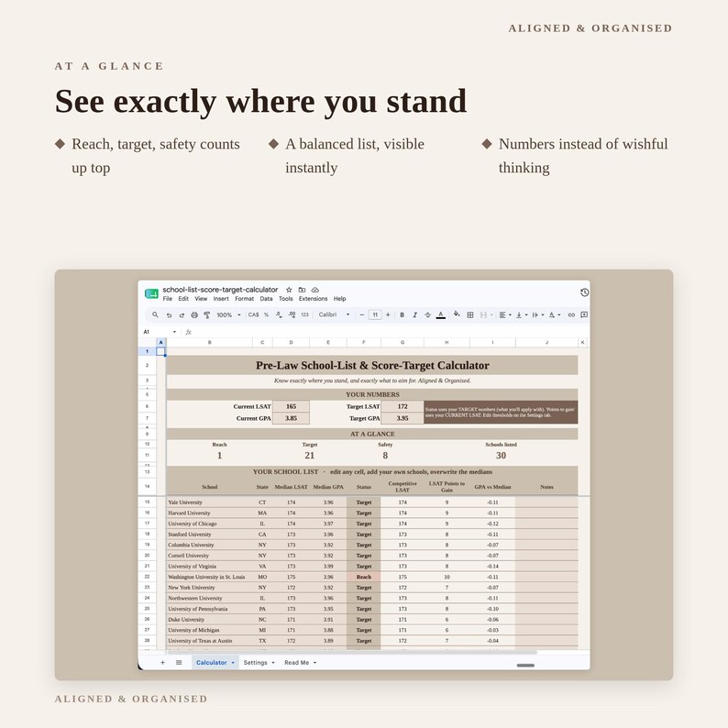
Task: Click the Google Sheets logo icon
Action: (x=152, y=293)
